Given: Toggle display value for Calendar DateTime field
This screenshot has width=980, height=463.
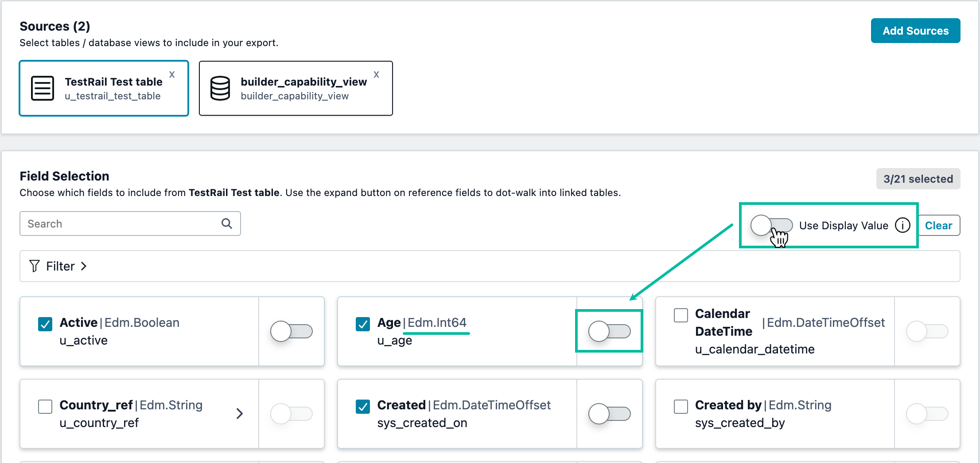Looking at the screenshot, I should point(927,331).
